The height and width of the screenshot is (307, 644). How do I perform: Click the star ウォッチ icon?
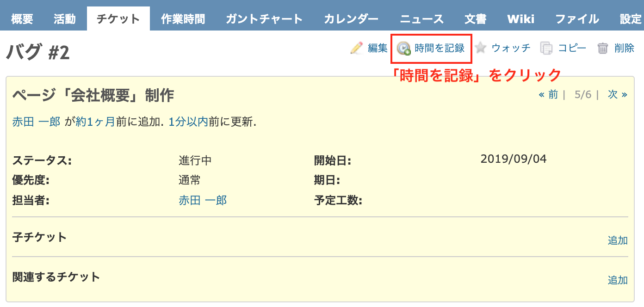pyautogui.click(x=480, y=48)
